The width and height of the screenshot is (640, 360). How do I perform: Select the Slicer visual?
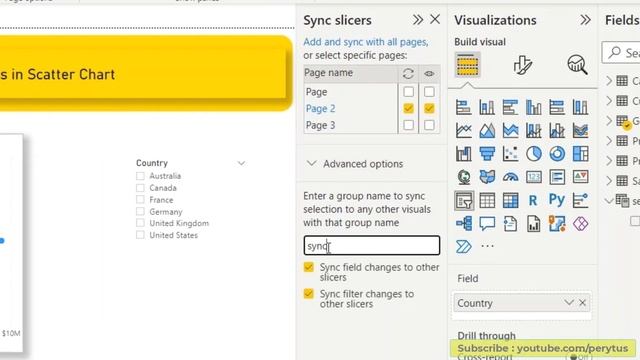(x=464, y=200)
